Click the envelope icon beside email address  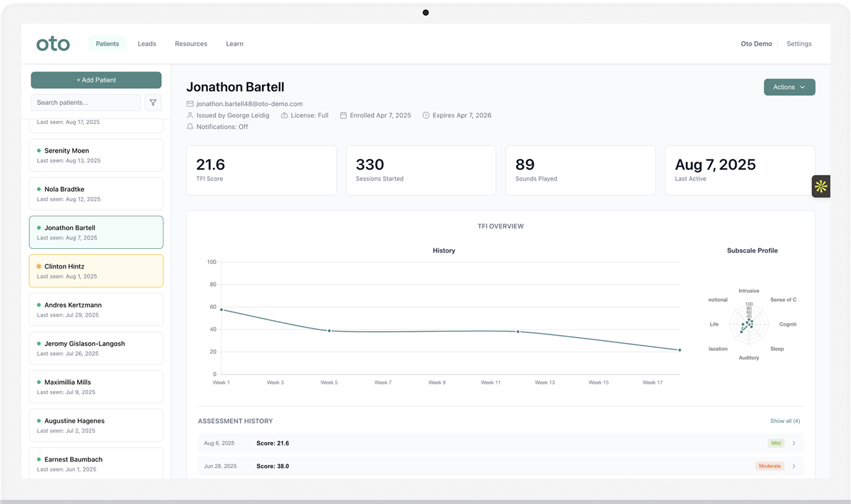[x=190, y=104]
